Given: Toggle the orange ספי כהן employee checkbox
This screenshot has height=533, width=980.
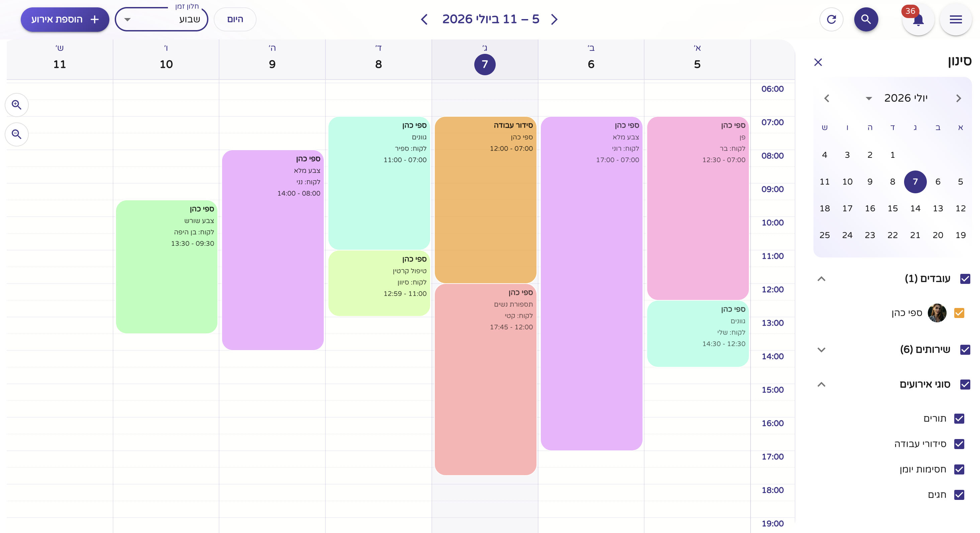Looking at the screenshot, I should pyautogui.click(x=959, y=313).
